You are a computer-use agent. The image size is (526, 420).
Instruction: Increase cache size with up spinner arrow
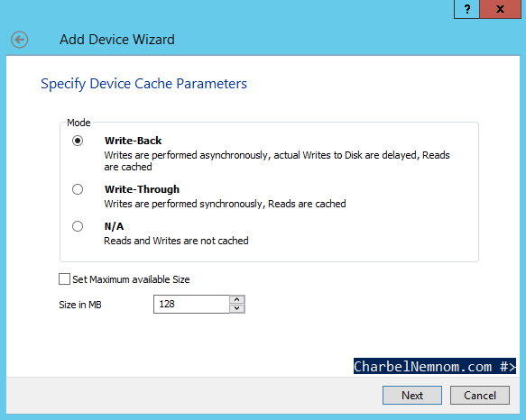click(237, 299)
